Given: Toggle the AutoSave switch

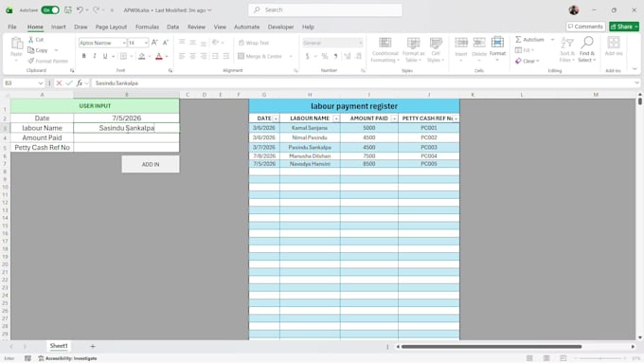Looking at the screenshot, I should pyautogui.click(x=49, y=9).
